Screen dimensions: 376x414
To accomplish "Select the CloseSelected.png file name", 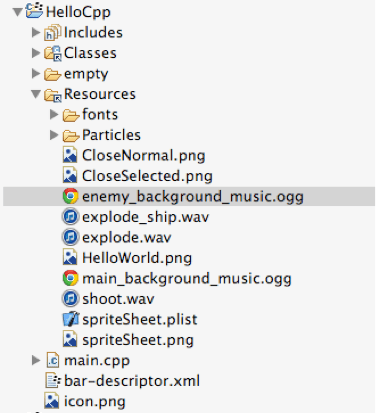I will (x=147, y=176).
